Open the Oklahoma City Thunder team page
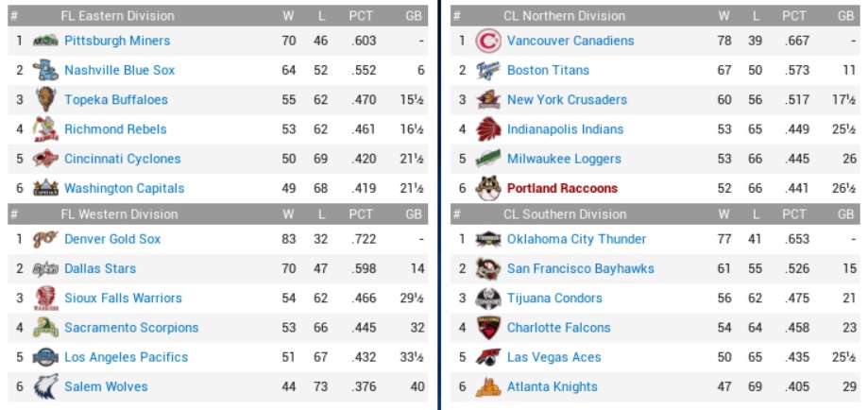Screen dimensions: 868x410 pyautogui.click(x=576, y=239)
